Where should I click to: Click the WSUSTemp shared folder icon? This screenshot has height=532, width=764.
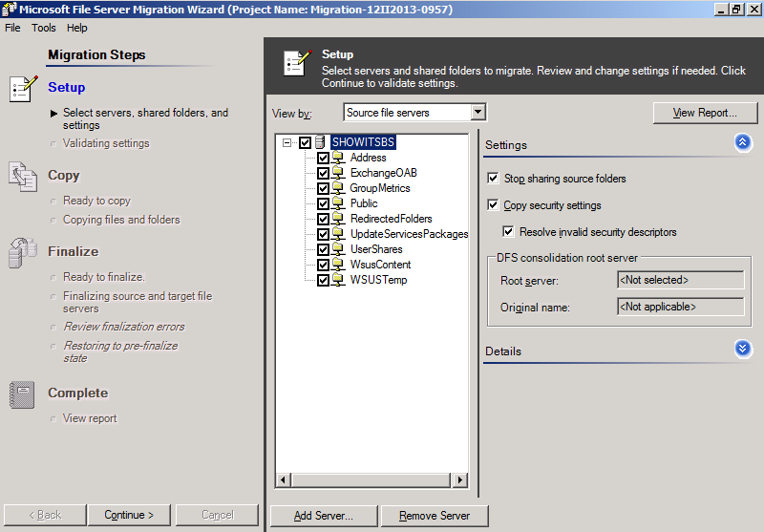(x=338, y=280)
